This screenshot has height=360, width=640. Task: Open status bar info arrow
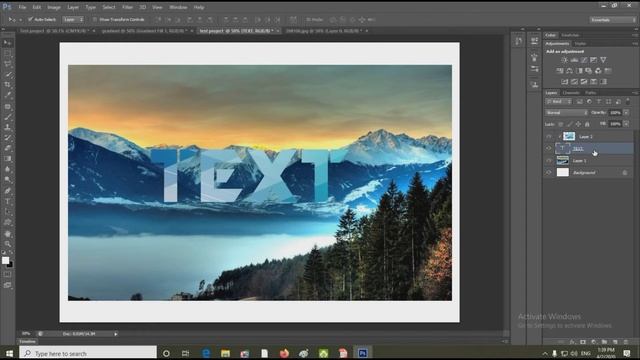tap(116, 334)
